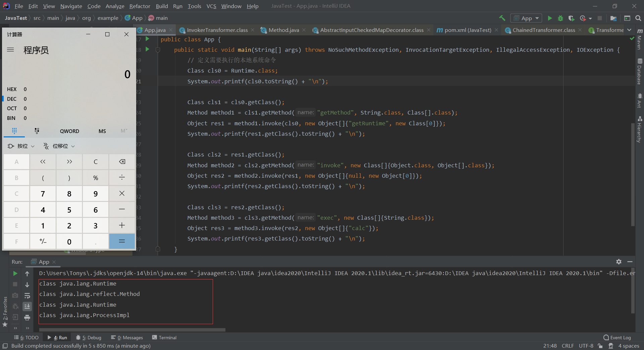Open Hierarchy side panel
Screen dimensions: 644x350
pyautogui.click(x=639, y=130)
